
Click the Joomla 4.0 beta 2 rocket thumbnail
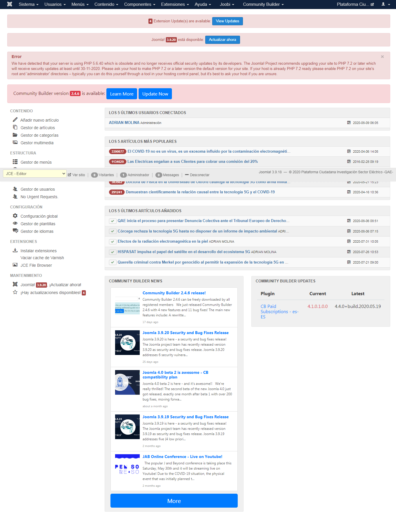pyautogui.click(x=127, y=382)
